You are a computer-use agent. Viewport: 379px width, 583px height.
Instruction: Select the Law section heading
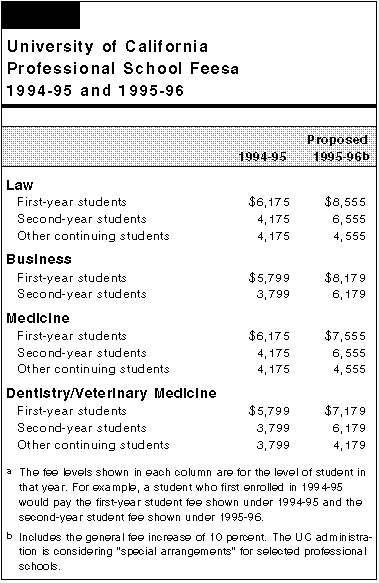pyautogui.click(x=20, y=185)
